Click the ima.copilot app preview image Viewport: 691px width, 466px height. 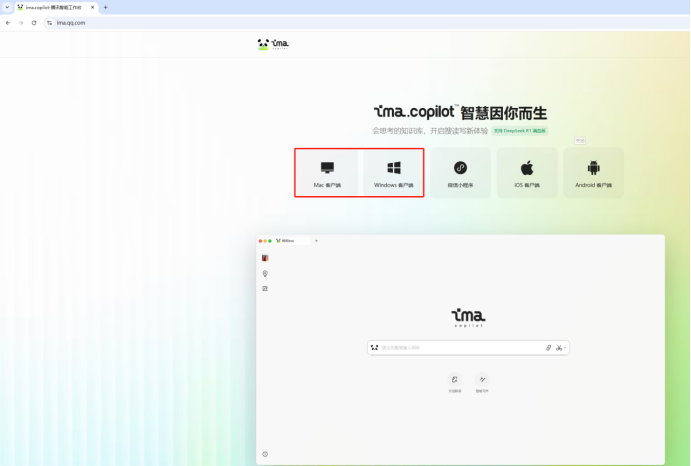[x=460, y=350]
